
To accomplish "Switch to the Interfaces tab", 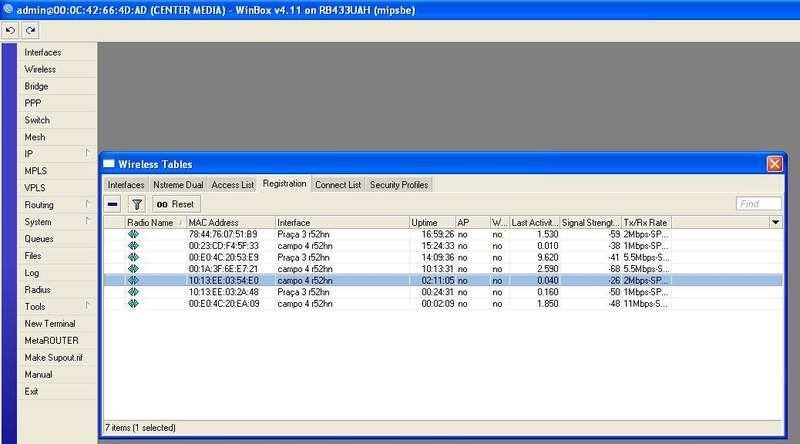I will coord(126,185).
